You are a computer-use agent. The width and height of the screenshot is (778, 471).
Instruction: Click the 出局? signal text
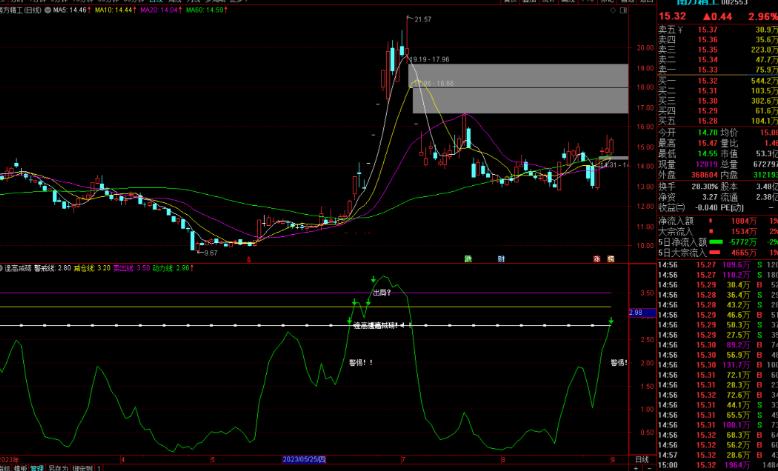click(382, 293)
